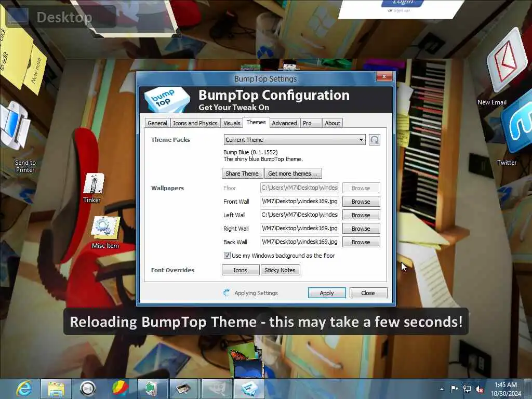This screenshot has height=399, width=532.
Task: Click the taskbar clock showing 1:45 AM
Action: coord(506,389)
